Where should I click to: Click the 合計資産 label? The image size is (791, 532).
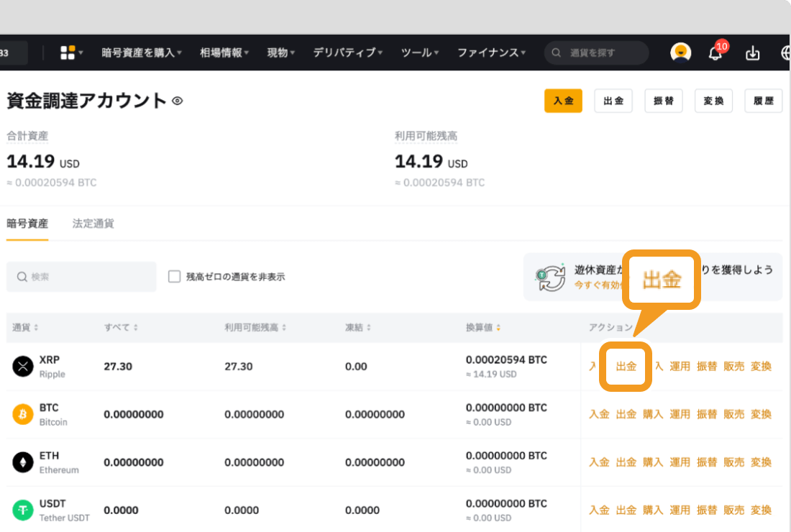(x=27, y=136)
